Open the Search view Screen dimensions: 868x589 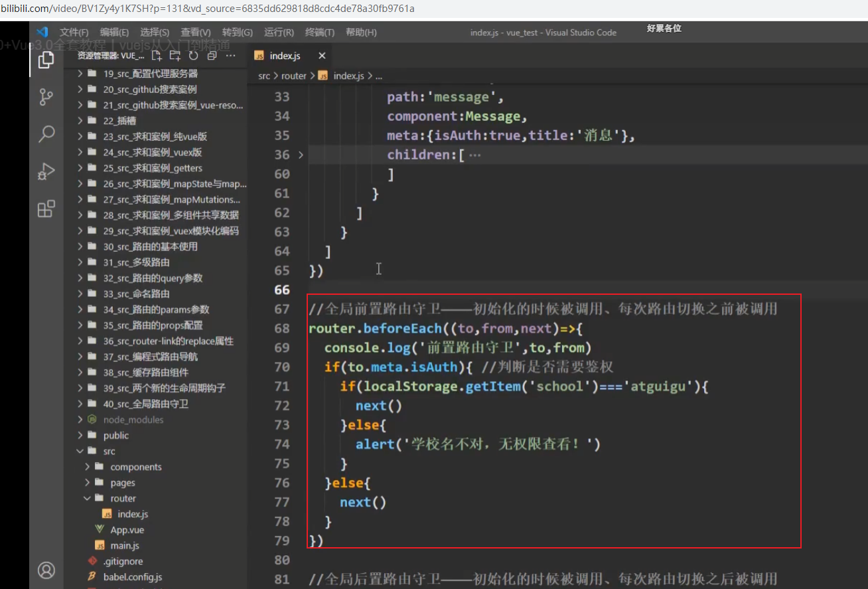(46, 133)
